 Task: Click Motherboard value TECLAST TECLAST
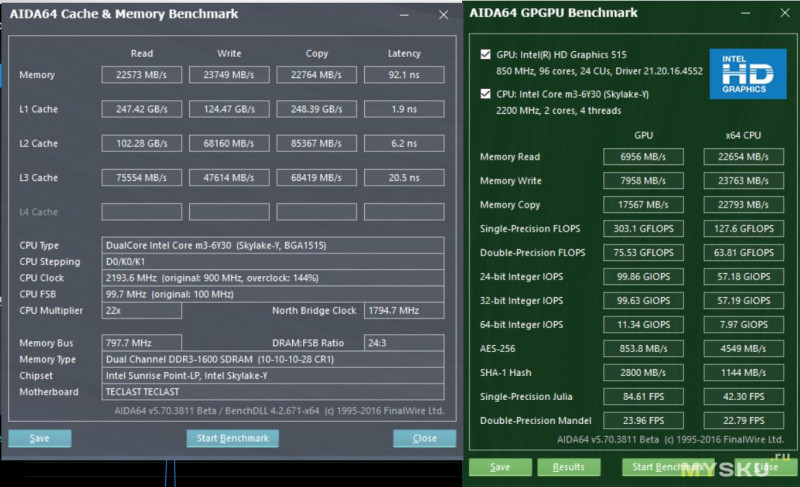coord(273,392)
